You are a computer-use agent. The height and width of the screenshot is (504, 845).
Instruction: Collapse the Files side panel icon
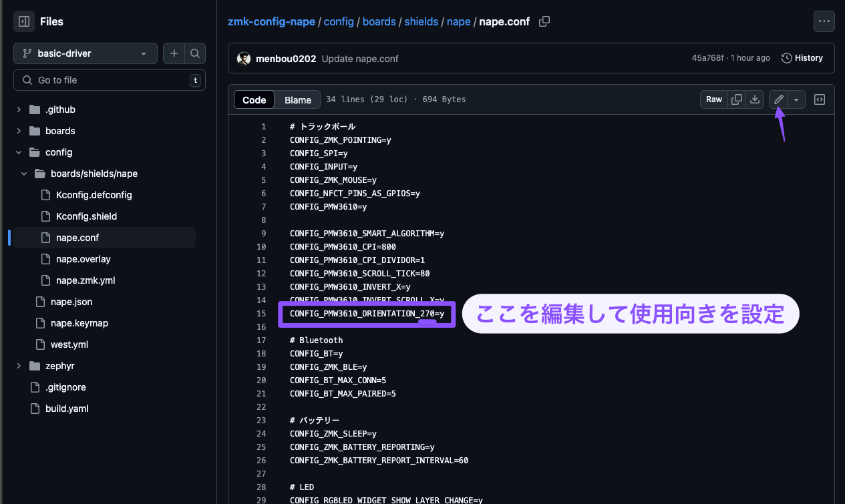coord(24,21)
